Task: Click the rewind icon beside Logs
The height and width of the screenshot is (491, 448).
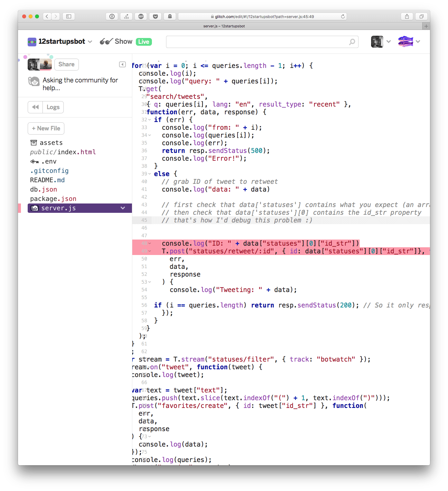Action: click(x=35, y=107)
